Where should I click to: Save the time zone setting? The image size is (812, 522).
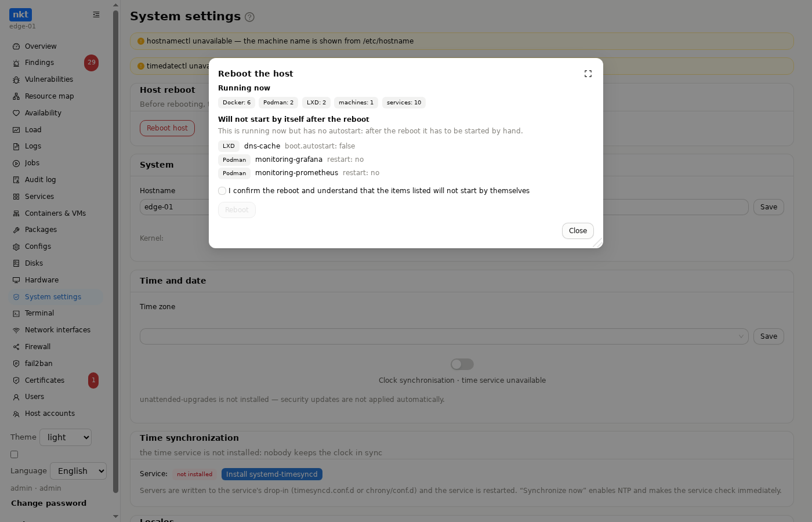point(768,336)
